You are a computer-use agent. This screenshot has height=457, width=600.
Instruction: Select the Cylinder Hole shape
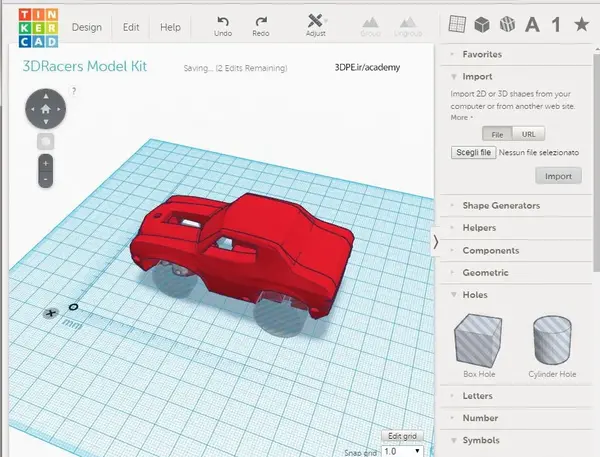[x=552, y=346]
